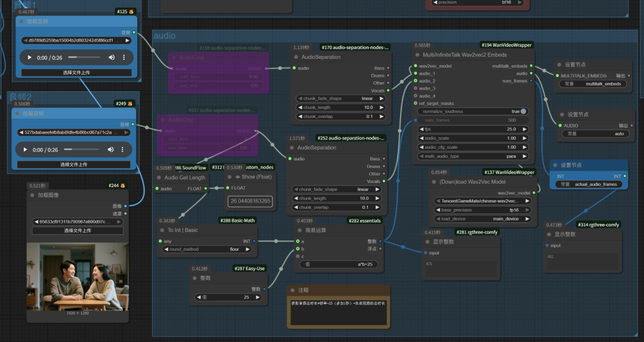Increase chunk_length in AudioSeparation #252
The width and height of the screenshot is (644, 342).
coord(377,198)
